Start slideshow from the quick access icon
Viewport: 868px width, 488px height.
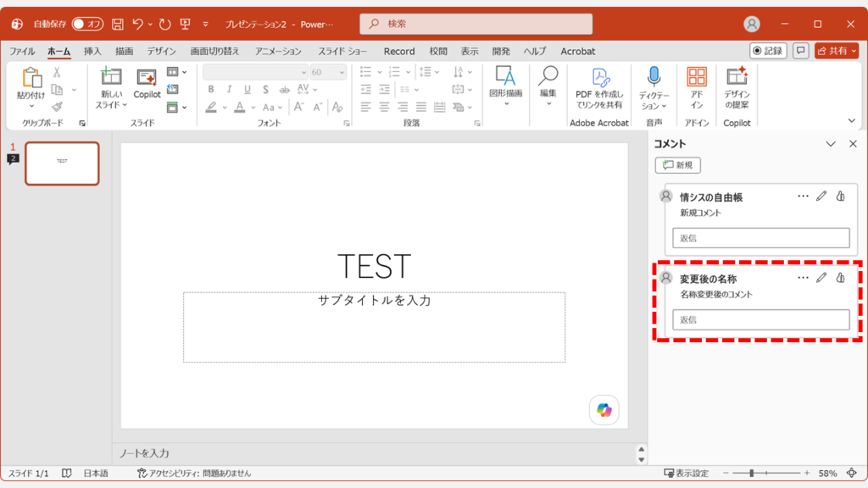coord(186,24)
